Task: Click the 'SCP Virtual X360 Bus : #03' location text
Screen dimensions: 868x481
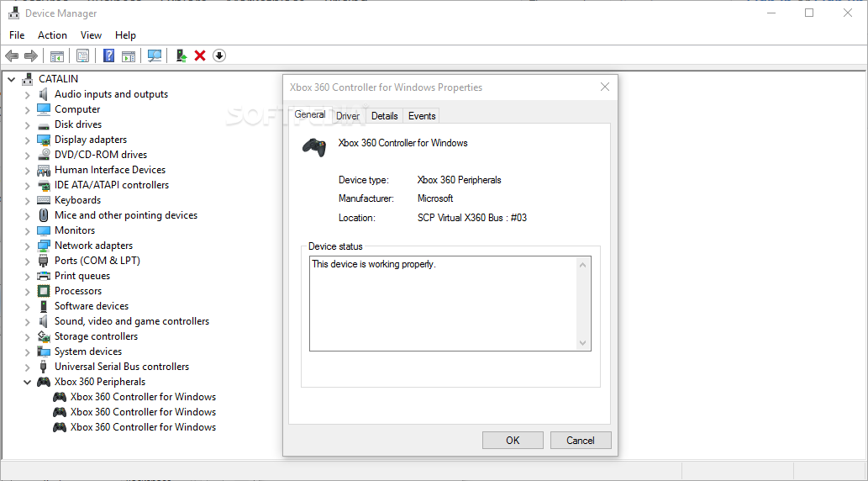Action: [472, 218]
